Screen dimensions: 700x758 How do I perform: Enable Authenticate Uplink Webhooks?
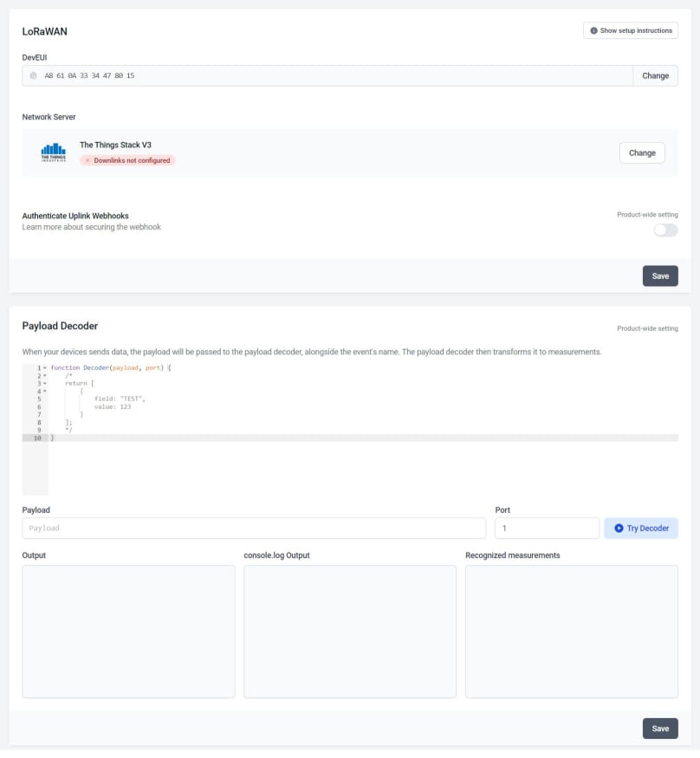[x=665, y=230]
